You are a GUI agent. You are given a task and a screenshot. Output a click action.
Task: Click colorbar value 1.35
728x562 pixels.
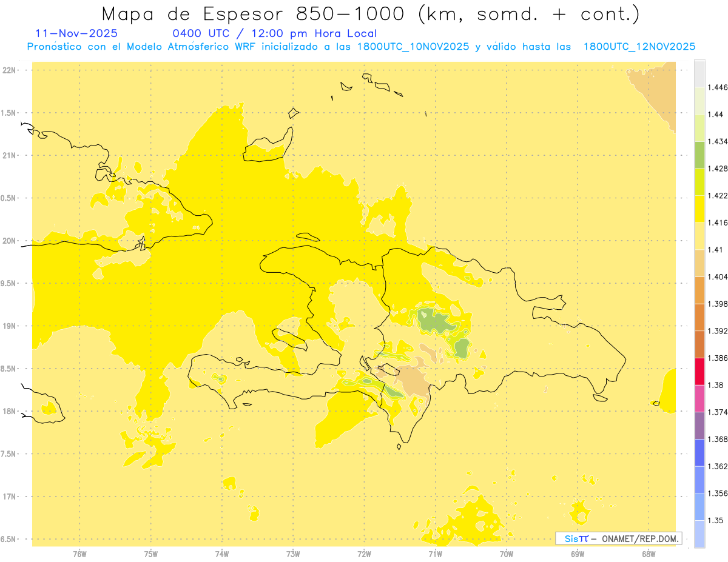[716, 520]
